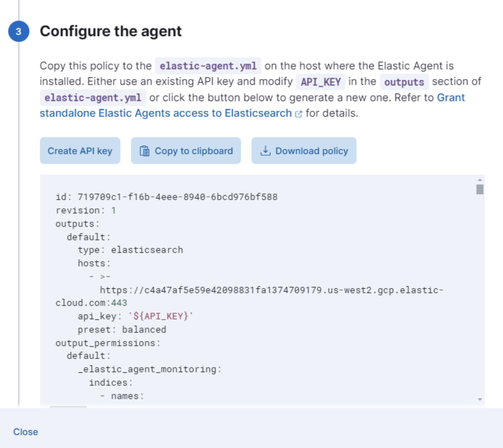Select the api_key line in the policy
Viewport: 503px width, 448px height.
coord(135,316)
